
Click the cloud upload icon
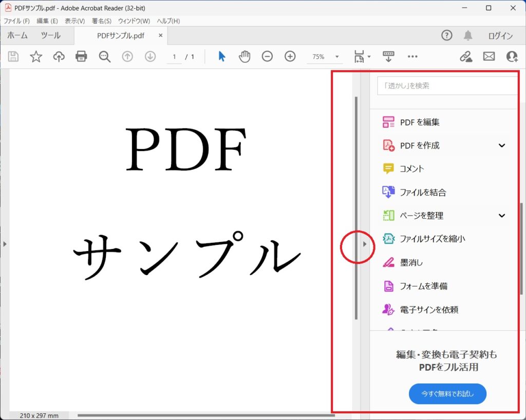point(59,56)
